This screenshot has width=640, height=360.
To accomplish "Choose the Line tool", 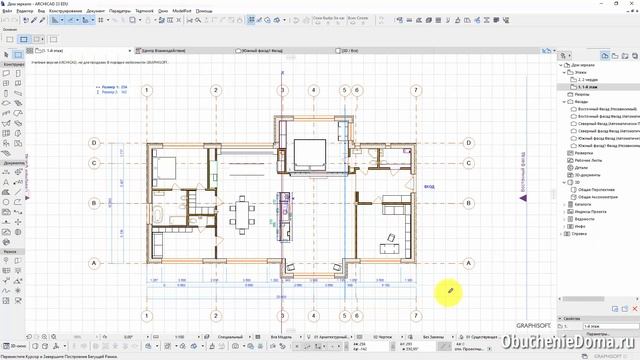I will tap(18, 192).
